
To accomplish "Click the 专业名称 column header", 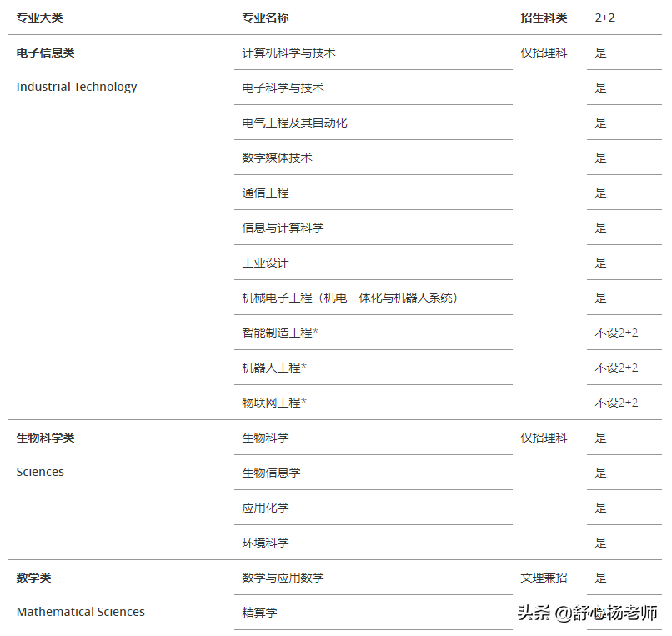I will (263, 17).
